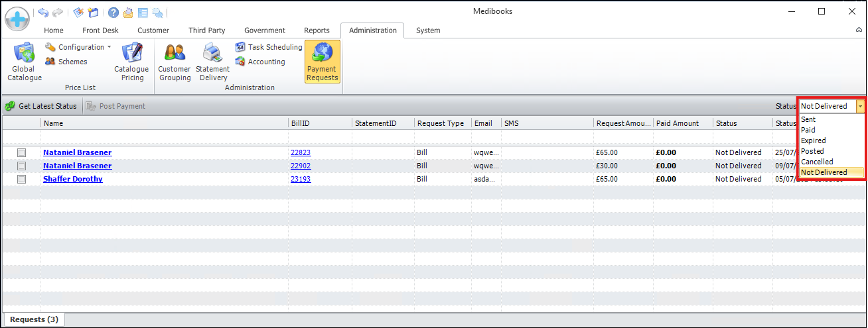Image resolution: width=868 pixels, height=328 pixels.
Task: Open Catalogue Pricing
Action: tap(131, 62)
